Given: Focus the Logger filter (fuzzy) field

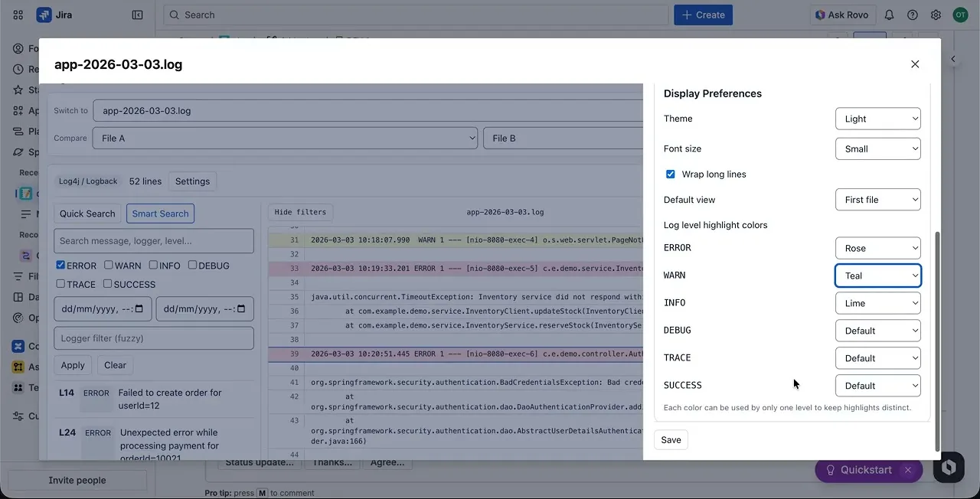Looking at the screenshot, I should [x=154, y=338].
